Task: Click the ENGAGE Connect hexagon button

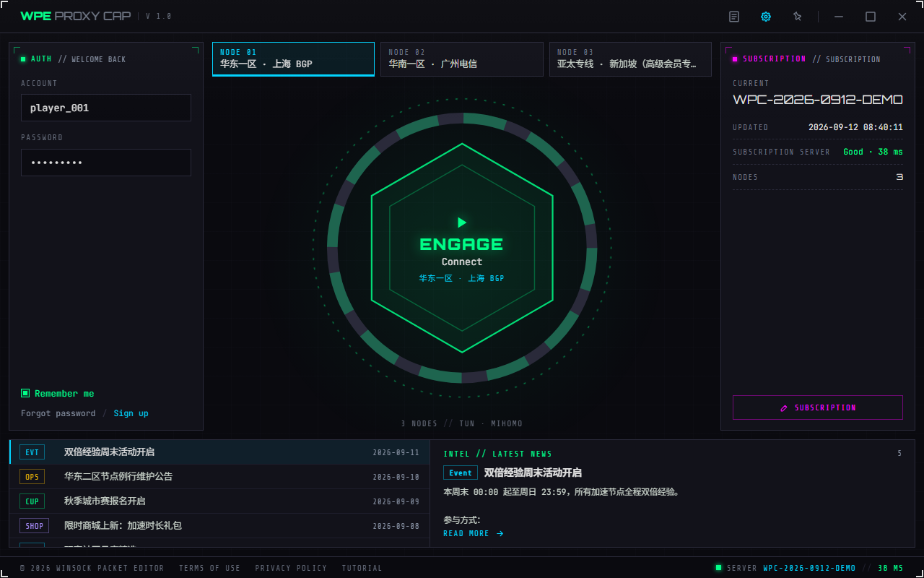Action: coord(462,248)
